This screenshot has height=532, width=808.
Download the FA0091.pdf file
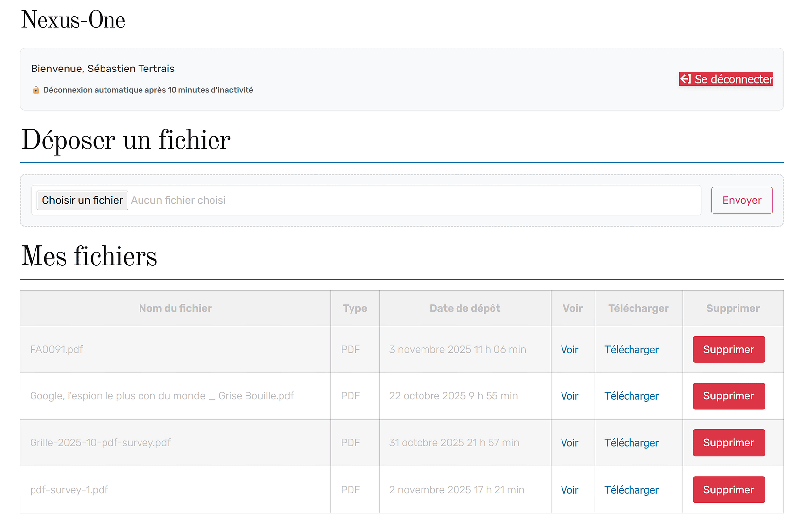[x=631, y=350]
